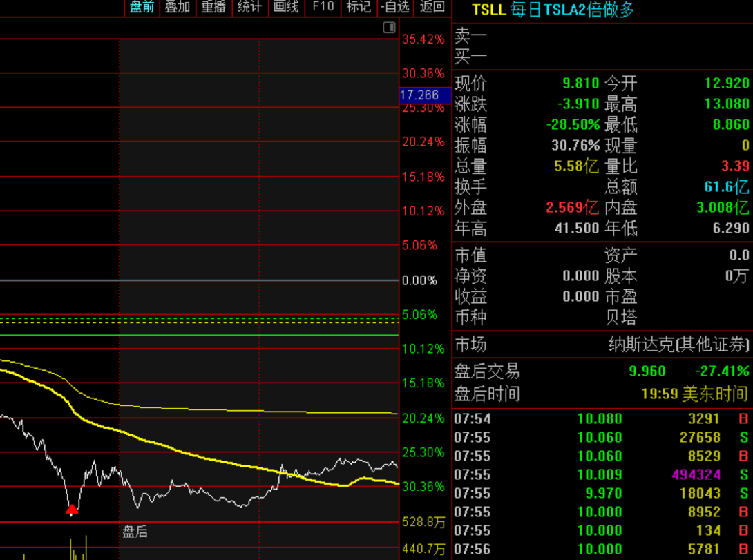Click the 440.7万 volume axis label
This screenshot has width=753, height=560.
(x=423, y=548)
